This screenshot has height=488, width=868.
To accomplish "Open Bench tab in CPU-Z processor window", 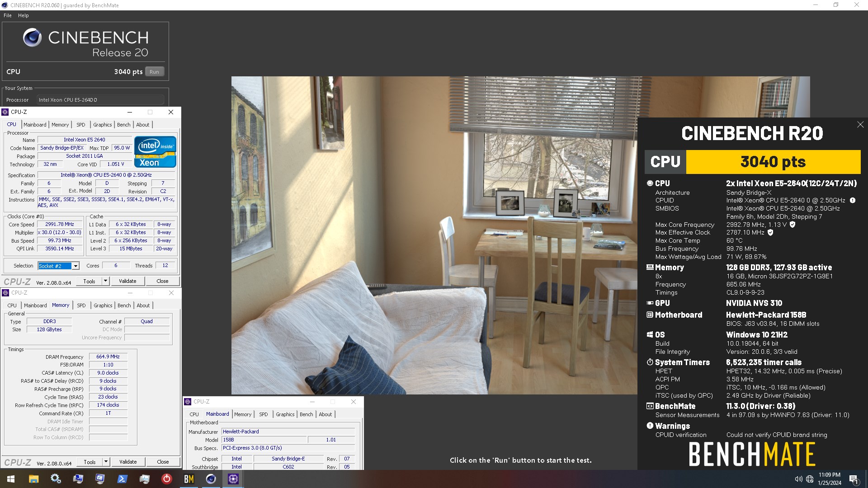I will tap(124, 125).
